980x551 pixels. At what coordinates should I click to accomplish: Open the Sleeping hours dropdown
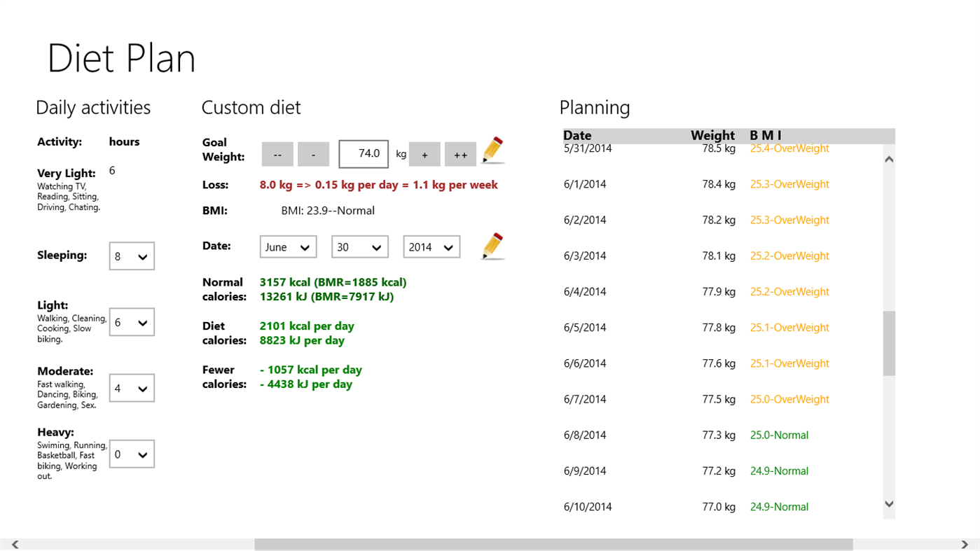(131, 256)
